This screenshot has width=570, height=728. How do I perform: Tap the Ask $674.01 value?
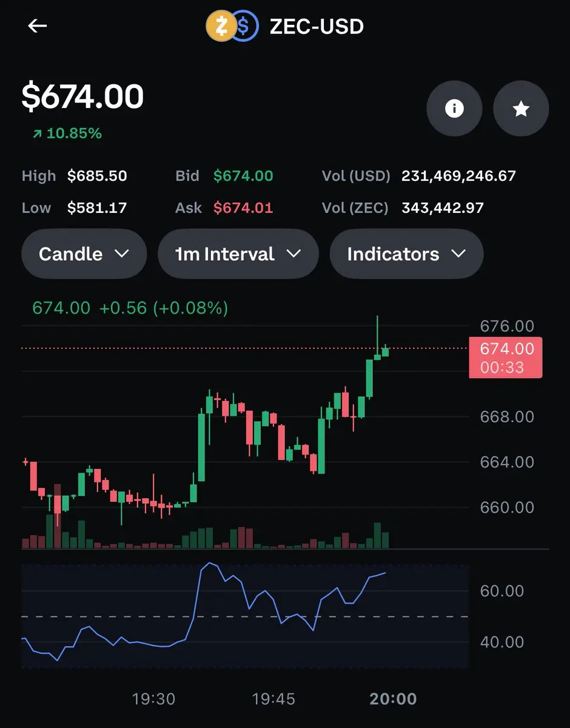pyautogui.click(x=243, y=208)
